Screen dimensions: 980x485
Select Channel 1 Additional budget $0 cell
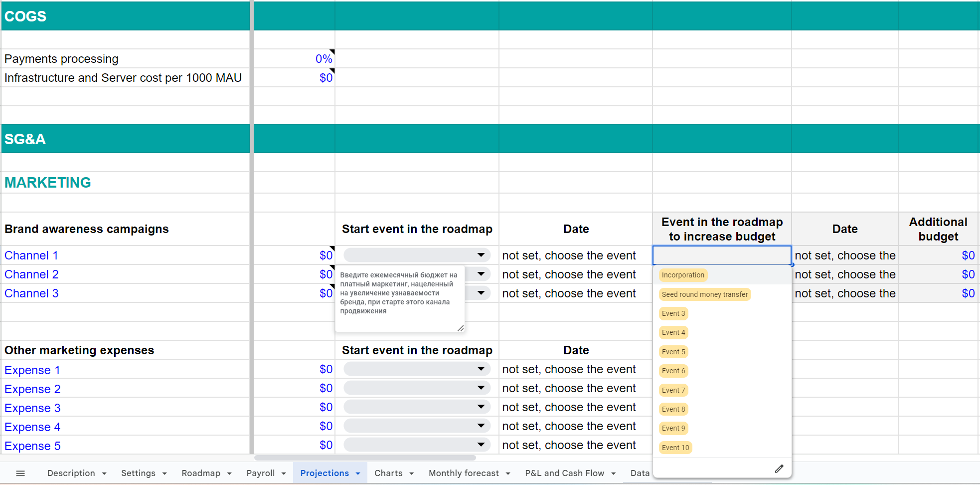point(938,255)
